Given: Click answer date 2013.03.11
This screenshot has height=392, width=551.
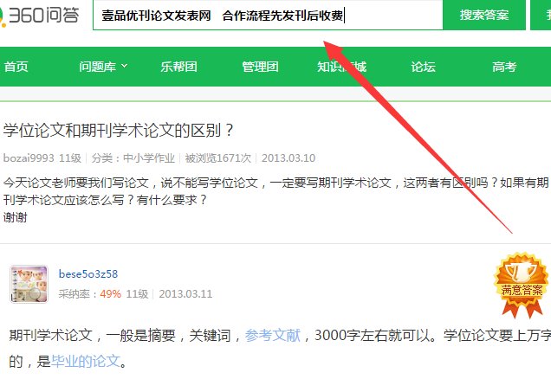Looking at the screenshot, I should coord(185,293).
